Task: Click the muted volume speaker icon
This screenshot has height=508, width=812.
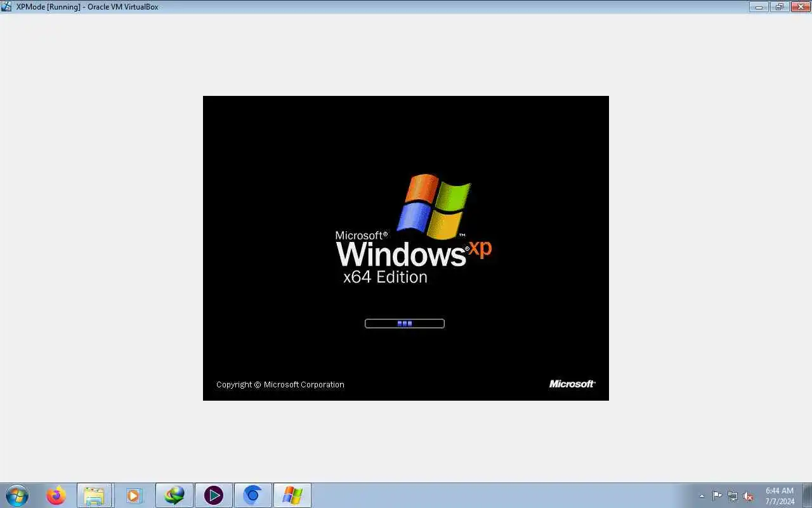Action: (x=748, y=496)
